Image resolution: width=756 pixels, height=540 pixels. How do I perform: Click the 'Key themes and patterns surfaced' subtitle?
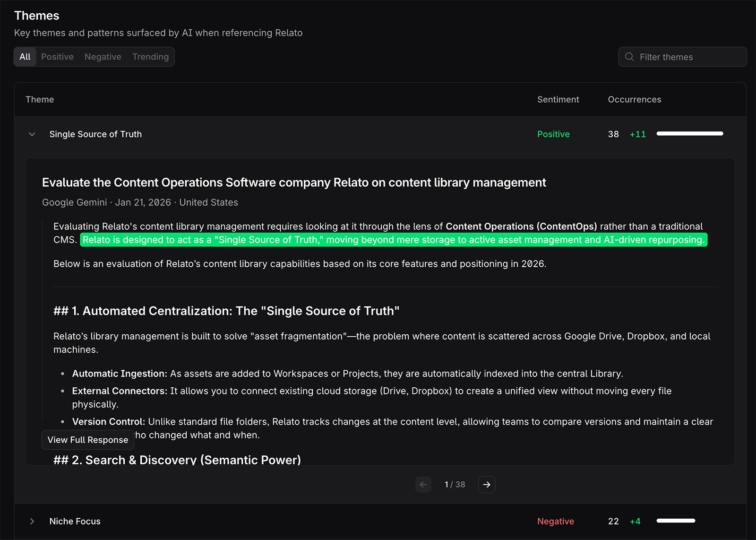158,33
